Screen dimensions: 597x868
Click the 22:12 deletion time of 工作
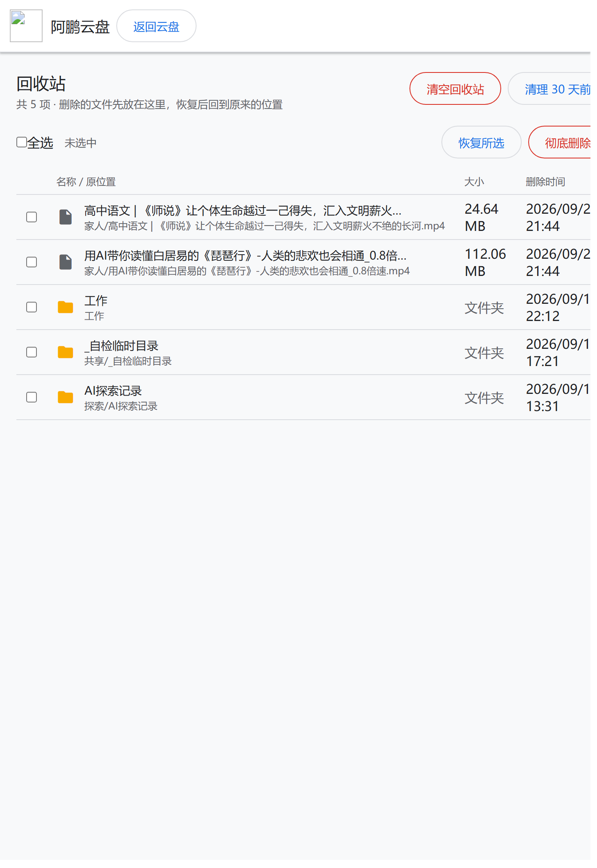pyautogui.click(x=543, y=316)
